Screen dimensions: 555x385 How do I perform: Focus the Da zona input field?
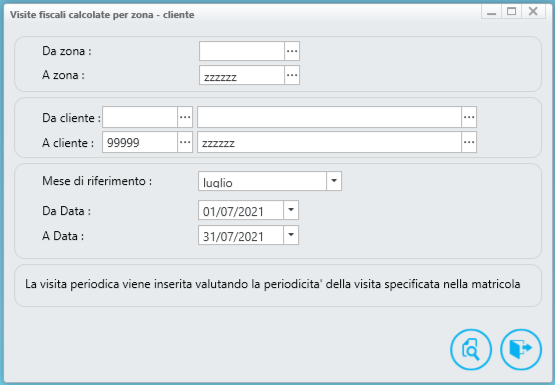coord(242,51)
